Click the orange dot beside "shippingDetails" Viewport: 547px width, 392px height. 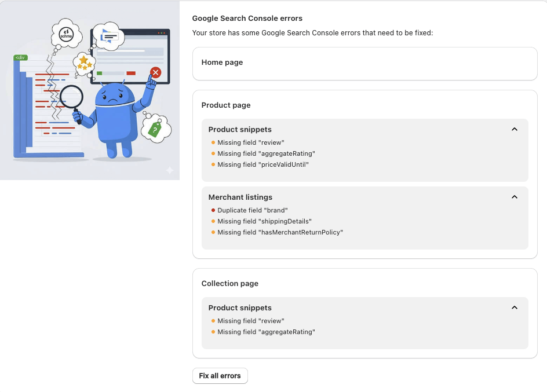(x=213, y=221)
